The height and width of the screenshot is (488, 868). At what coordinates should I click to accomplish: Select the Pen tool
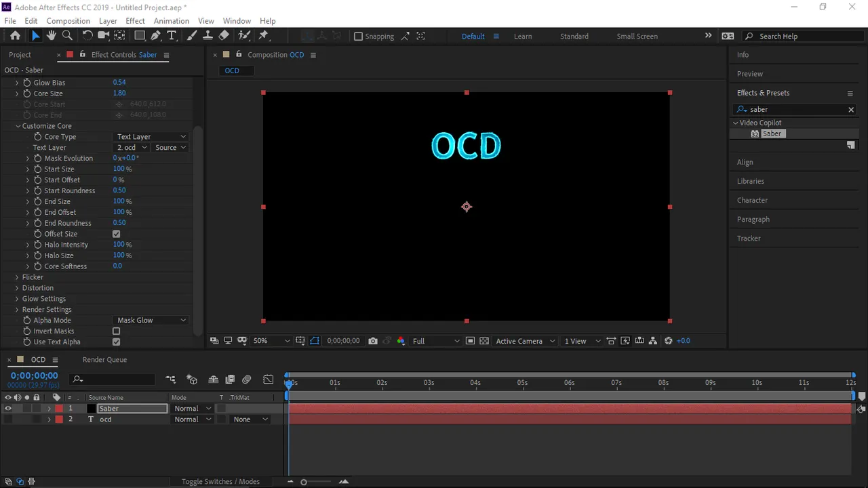pos(156,36)
